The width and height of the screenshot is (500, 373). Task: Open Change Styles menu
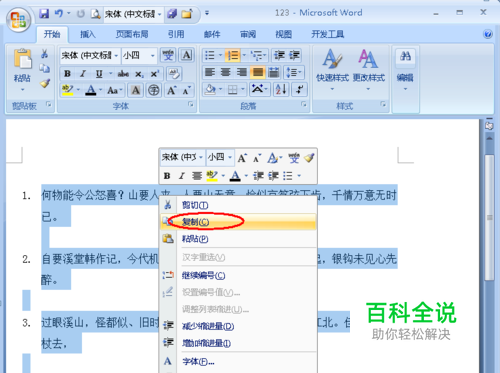pos(369,70)
